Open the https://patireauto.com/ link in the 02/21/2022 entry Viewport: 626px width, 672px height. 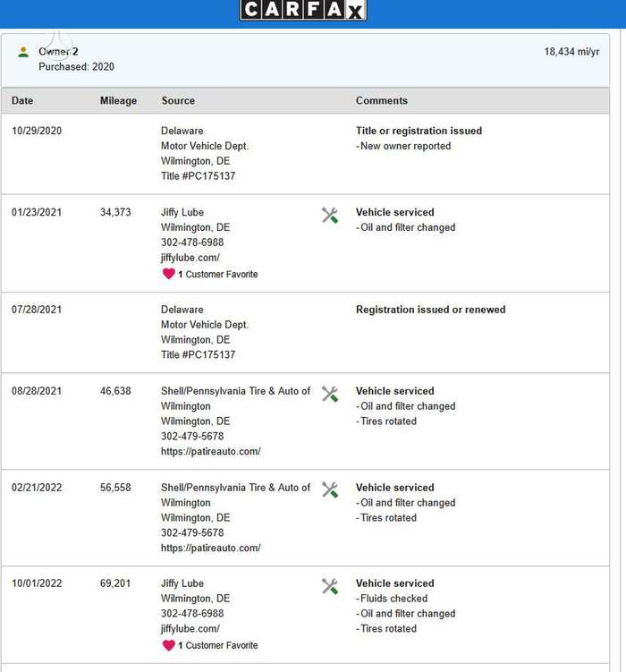pyautogui.click(x=211, y=548)
